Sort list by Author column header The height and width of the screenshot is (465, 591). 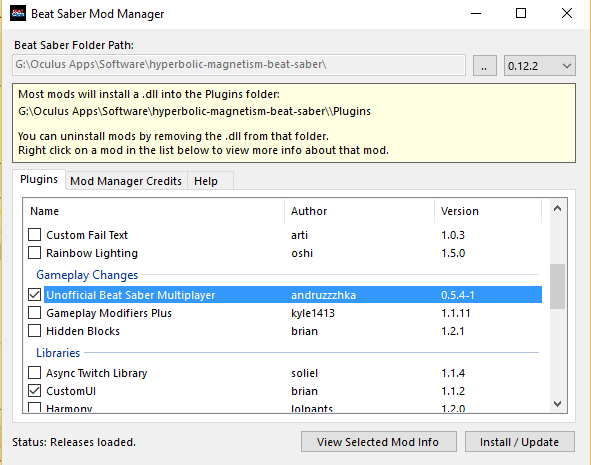[360, 211]
